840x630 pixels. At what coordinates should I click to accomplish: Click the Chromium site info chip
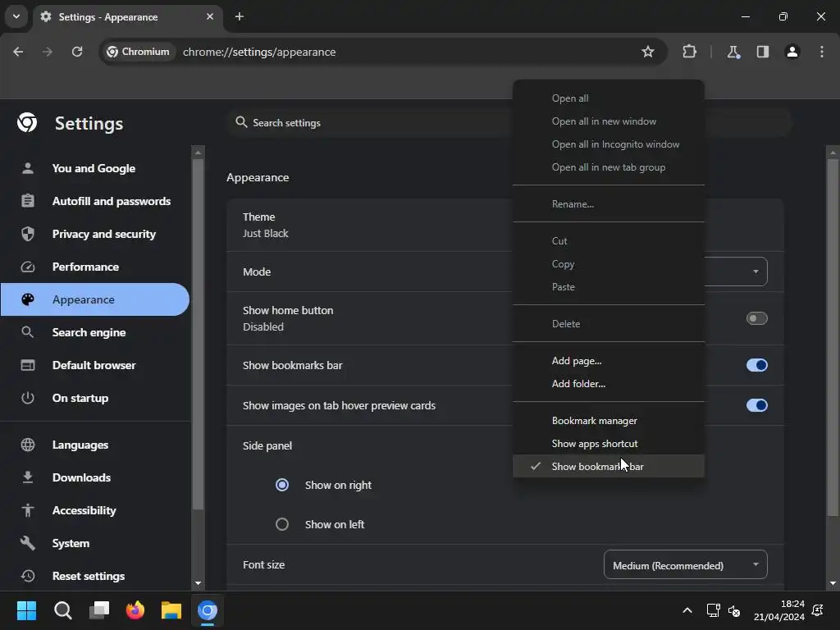(138, 52)
